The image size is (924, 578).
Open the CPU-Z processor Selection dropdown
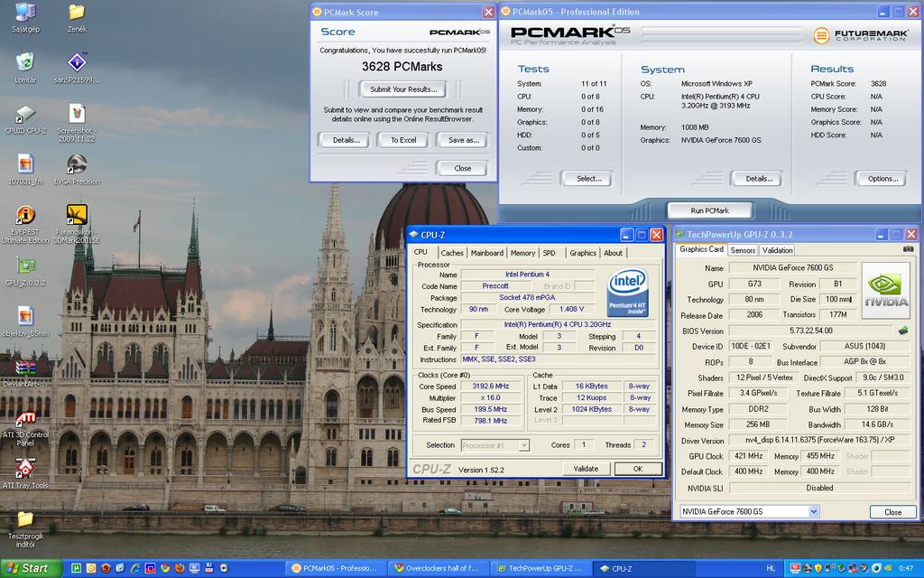pos(524,445)
